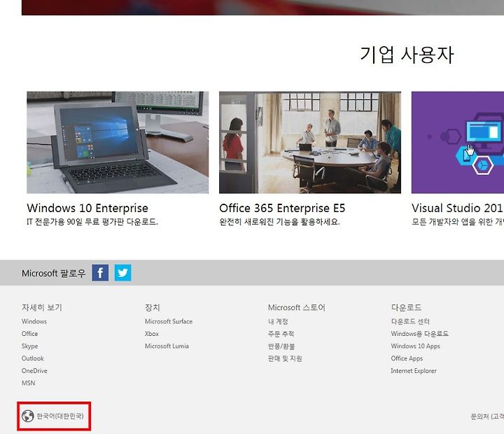
Task: Open the Internet Explorer link
Action: (x=414, y=371)
